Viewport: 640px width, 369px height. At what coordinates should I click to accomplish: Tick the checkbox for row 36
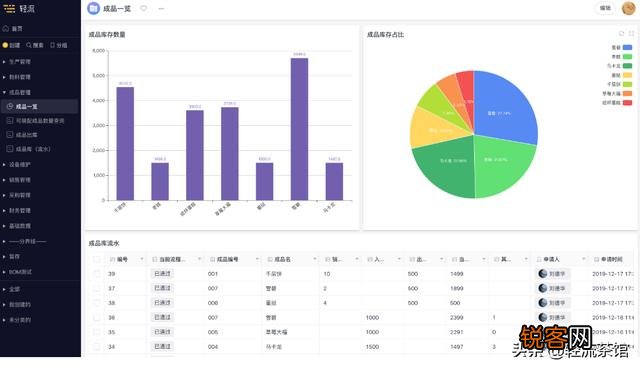97,318
